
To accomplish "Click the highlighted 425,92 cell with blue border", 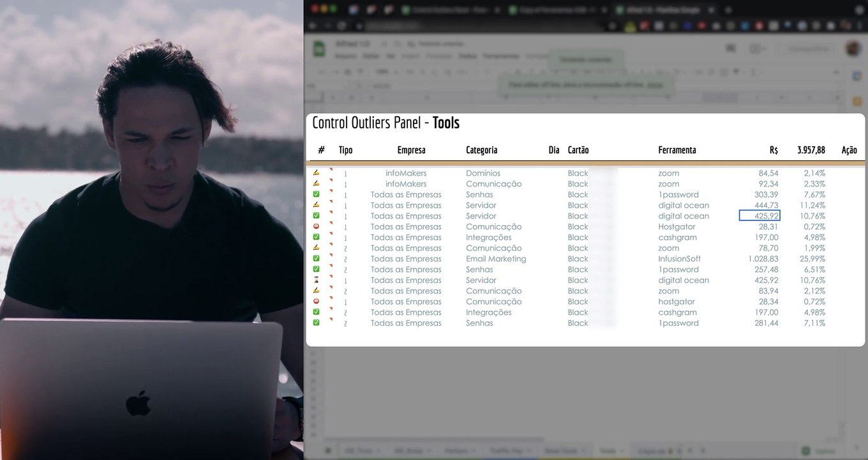I will tap(759, 216).
